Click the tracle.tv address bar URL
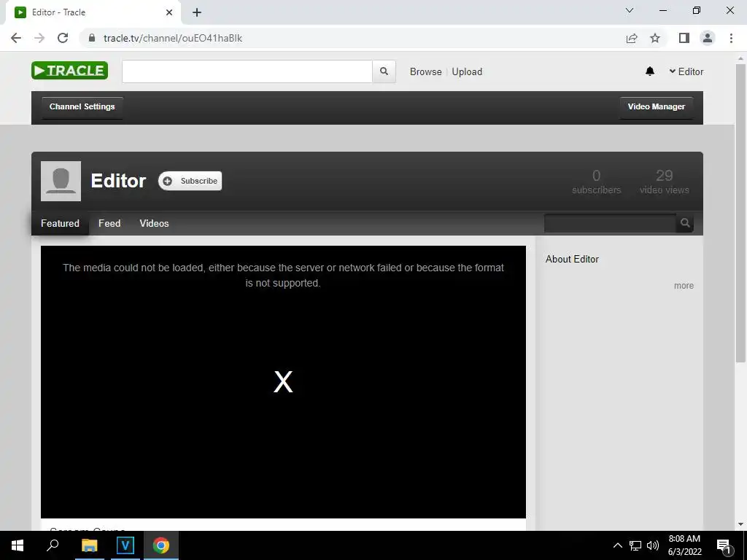This screenshot has height=560, width=747. [172, 38]
